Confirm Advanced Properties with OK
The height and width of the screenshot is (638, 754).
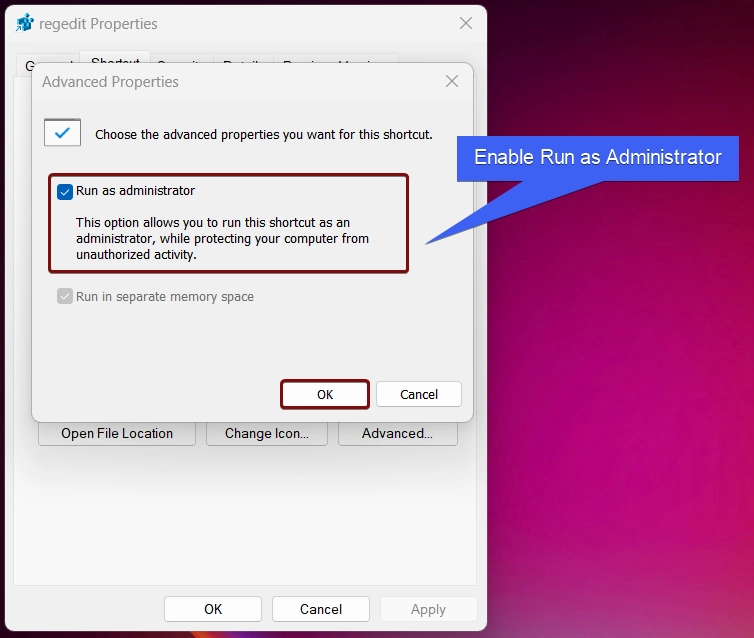pos(325,394)
